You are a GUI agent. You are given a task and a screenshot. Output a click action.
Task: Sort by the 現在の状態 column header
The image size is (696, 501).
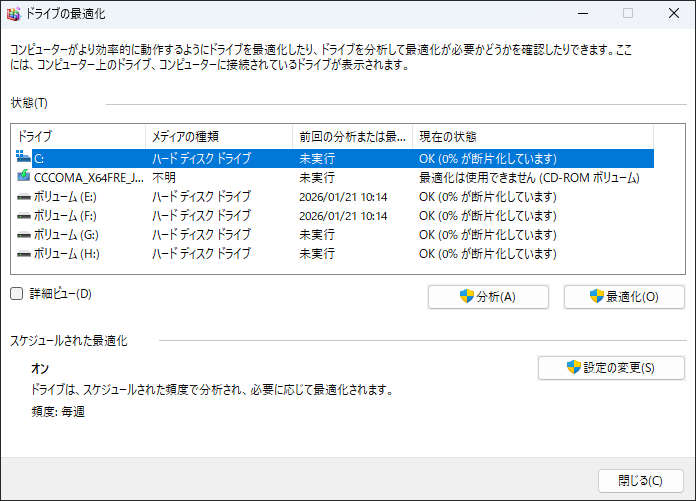click(533, 137)
